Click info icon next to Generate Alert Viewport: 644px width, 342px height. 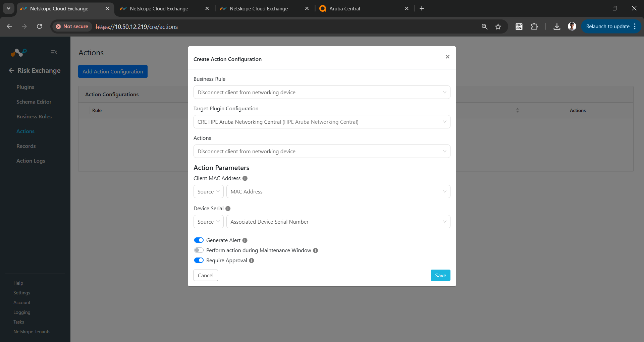(x=245, y=240)
